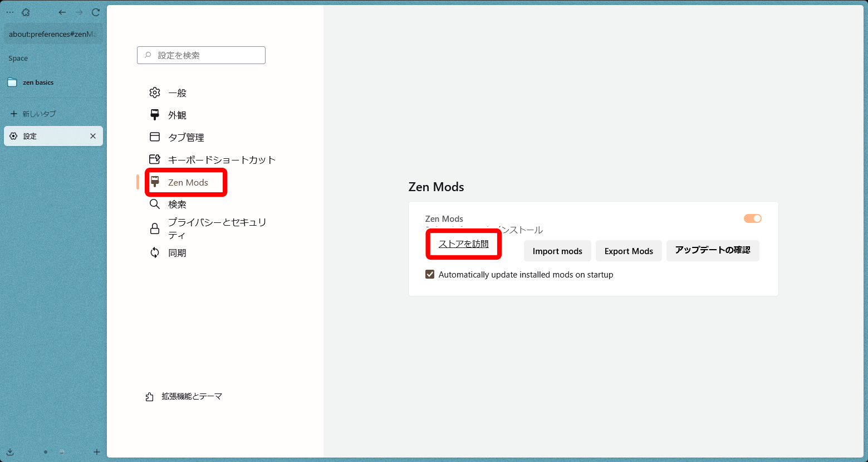This screenshot has width=868, height=462.
Task: Check for updates with アップデートの確認
Action: 713,251
